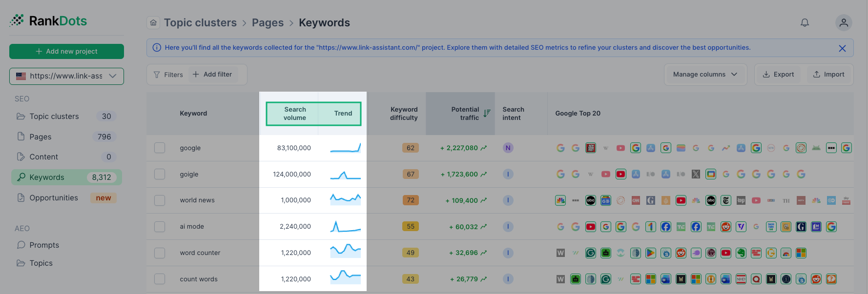The image size is (868, 294).
Task: Click the first Google icon for ai mode
Action: pyautogui.click(x=560, y=226)
